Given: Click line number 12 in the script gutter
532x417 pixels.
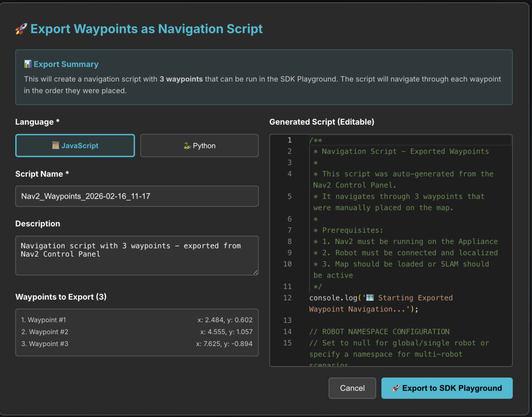Looking at the screenshot, I should point(287,297).
